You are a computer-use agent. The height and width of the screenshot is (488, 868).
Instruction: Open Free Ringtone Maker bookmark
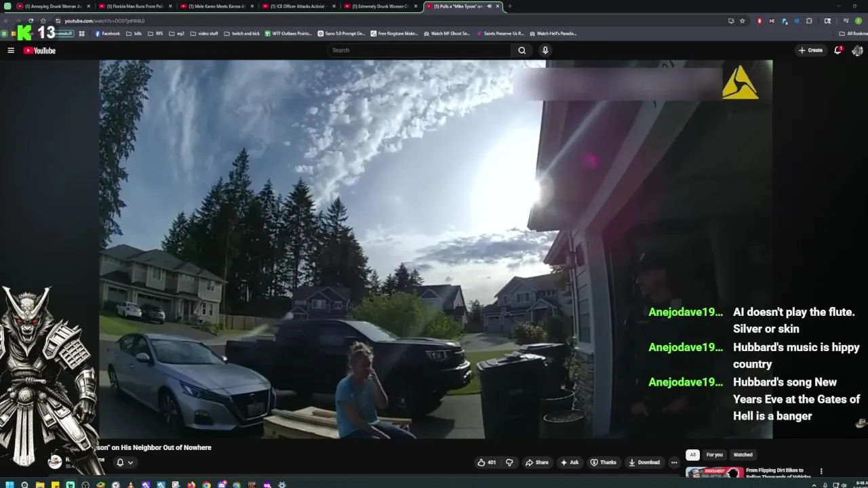394,33
